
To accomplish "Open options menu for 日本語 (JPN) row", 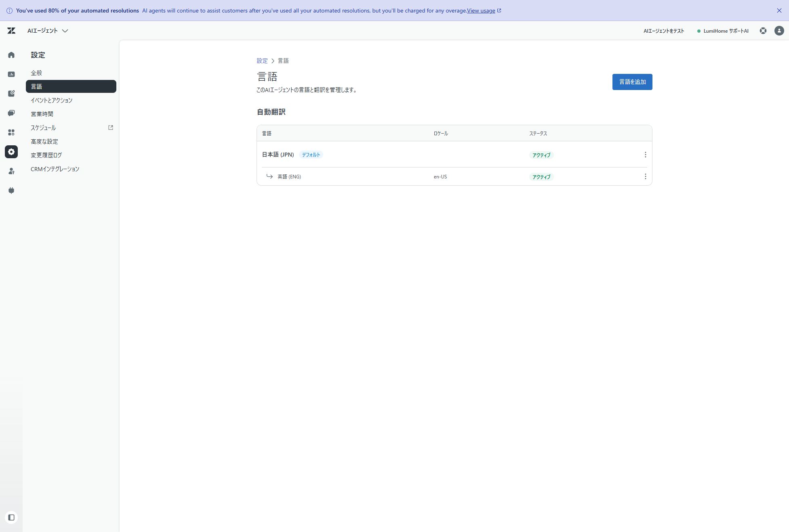I will (x=645, y=155).
